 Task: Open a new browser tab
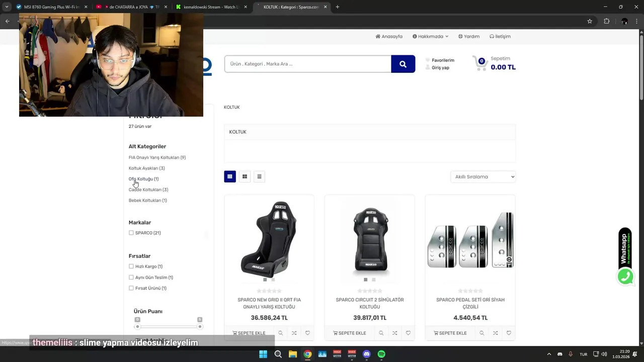pos(337,7)
